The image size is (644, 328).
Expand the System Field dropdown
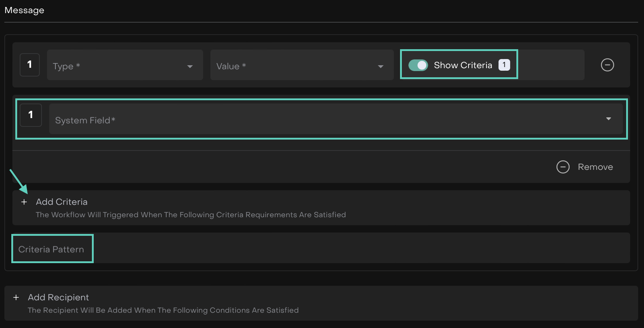point(336,119)
